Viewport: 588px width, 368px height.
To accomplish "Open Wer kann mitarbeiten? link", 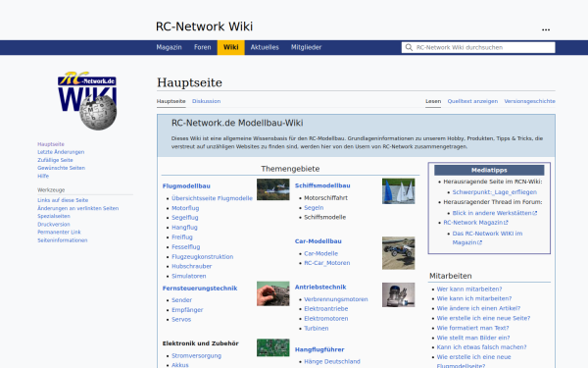I will pos(469,289).
